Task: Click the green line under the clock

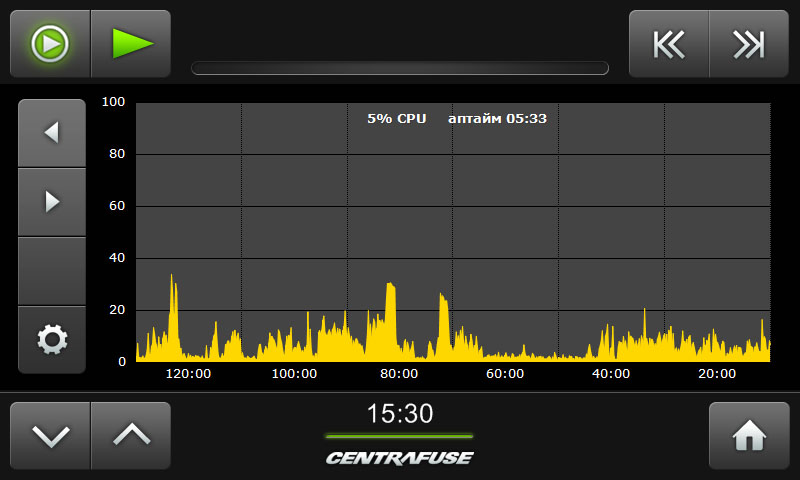Action: click(399, 436)
